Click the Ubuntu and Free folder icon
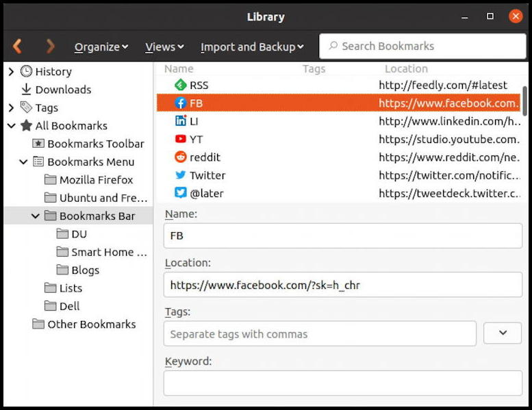The width and height of the screenshot is (532, 410). (50, 197)
